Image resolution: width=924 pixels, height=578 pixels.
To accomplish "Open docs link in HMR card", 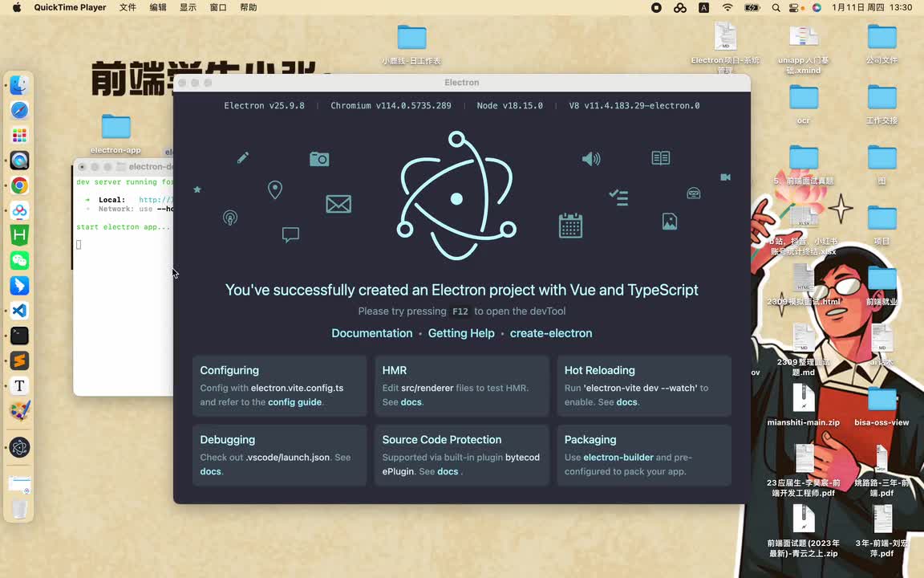I will click(411, 402).
